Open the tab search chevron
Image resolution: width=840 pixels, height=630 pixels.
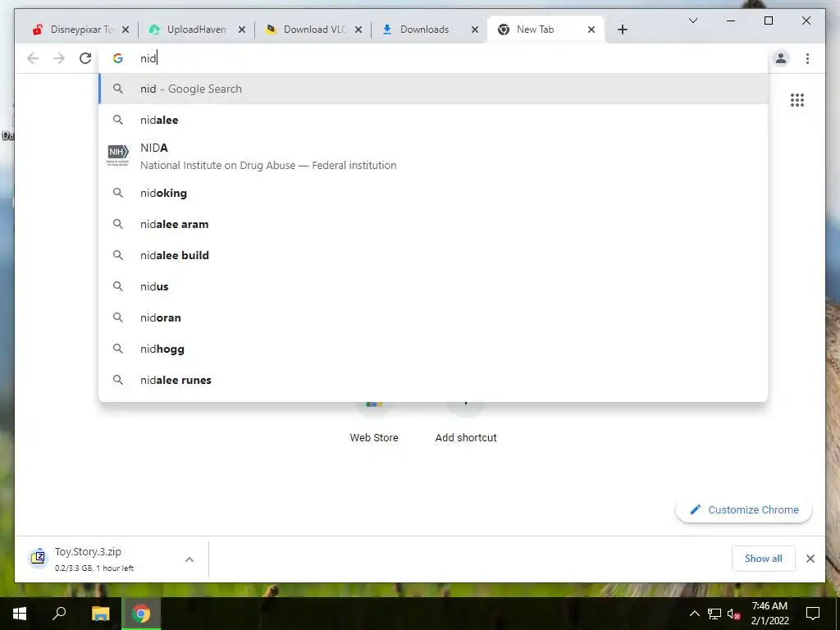click(x=692, y=21)
